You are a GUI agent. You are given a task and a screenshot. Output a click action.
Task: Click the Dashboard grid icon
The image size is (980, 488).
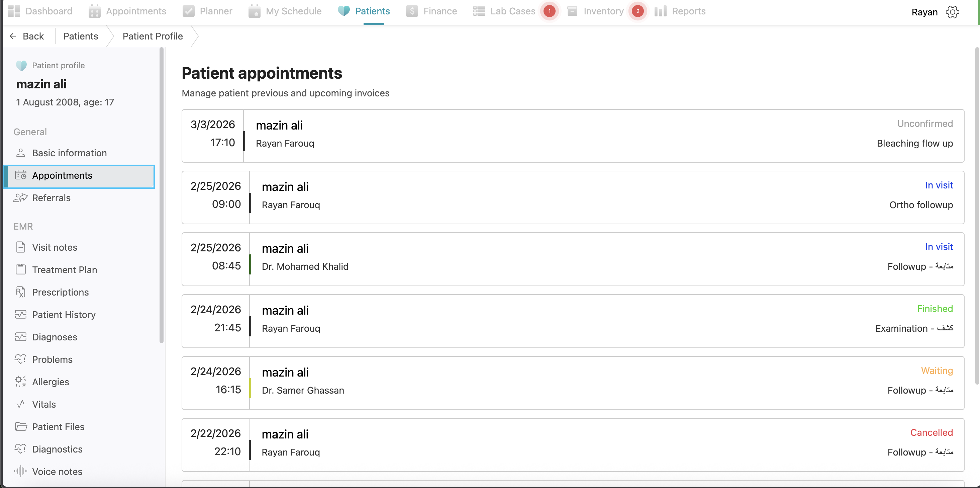(14, 11)
